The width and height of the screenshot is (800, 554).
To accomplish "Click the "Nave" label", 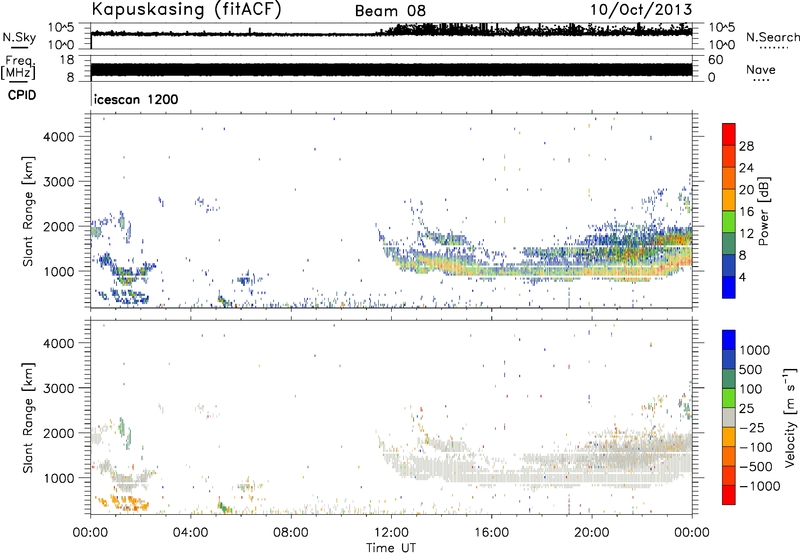I will point(761,70).
